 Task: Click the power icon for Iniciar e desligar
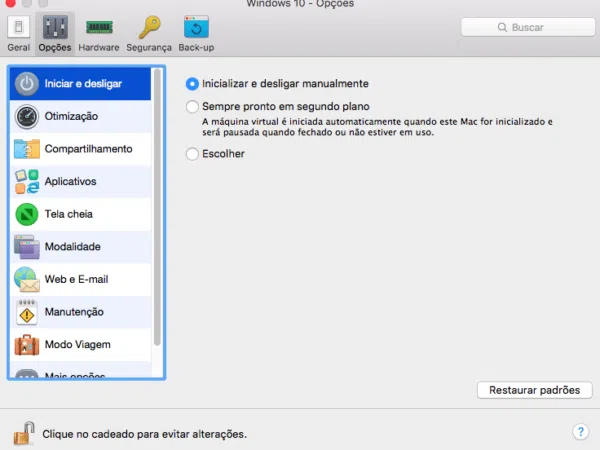[x=27, y=84]
